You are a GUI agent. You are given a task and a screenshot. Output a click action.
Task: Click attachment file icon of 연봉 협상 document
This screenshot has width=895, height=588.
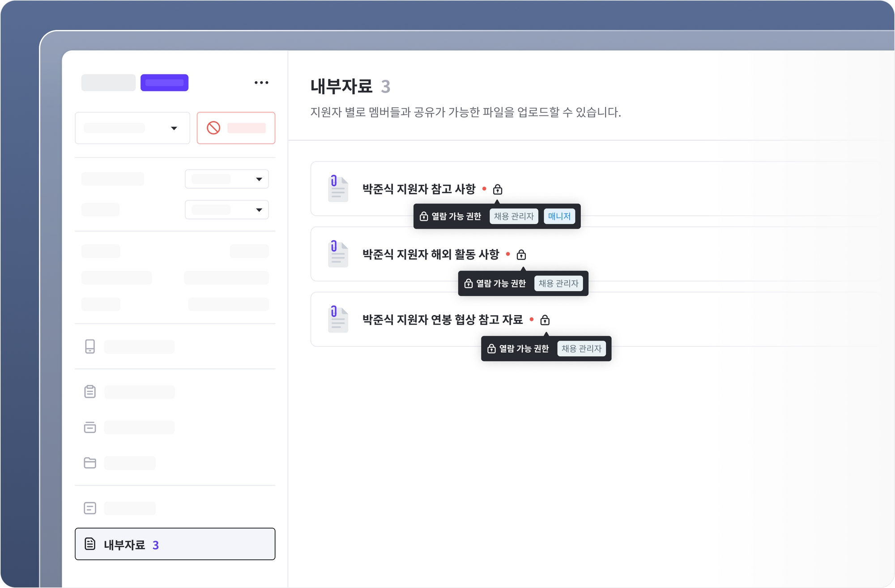pos(338,319)
